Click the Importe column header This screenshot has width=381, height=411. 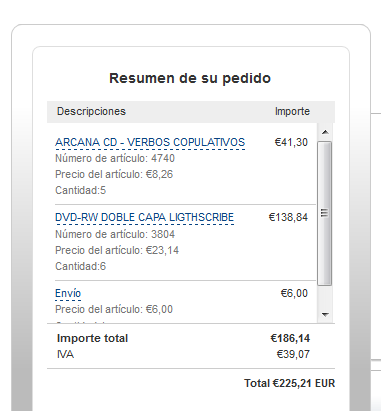[292, 111]
